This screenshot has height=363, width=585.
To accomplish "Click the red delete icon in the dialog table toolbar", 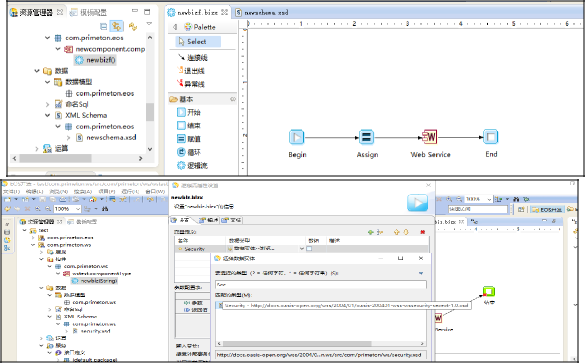I will click(x=422, y=232).
